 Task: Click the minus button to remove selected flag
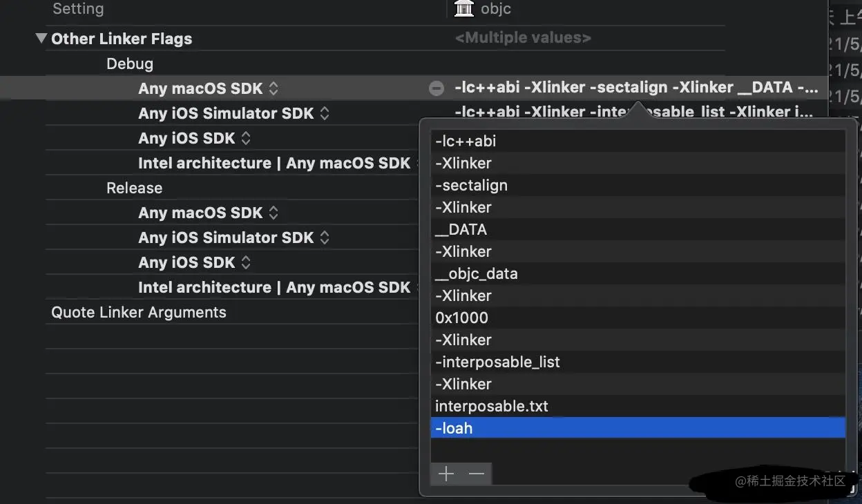pyautogui.click(x=477, y=474)
